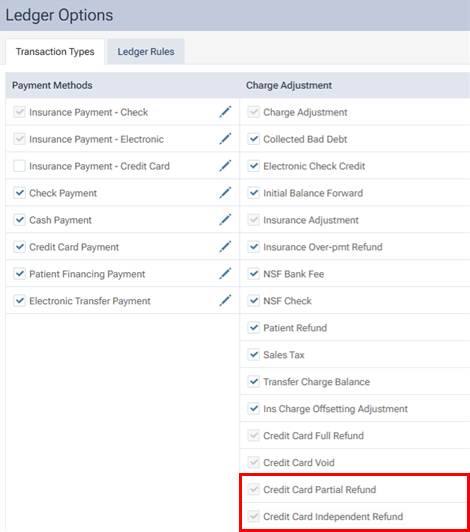Toggle the Sales Tax checkbox
Viewport: 470px width, 532px height.
pyautogui.click(x=253, y=355)
